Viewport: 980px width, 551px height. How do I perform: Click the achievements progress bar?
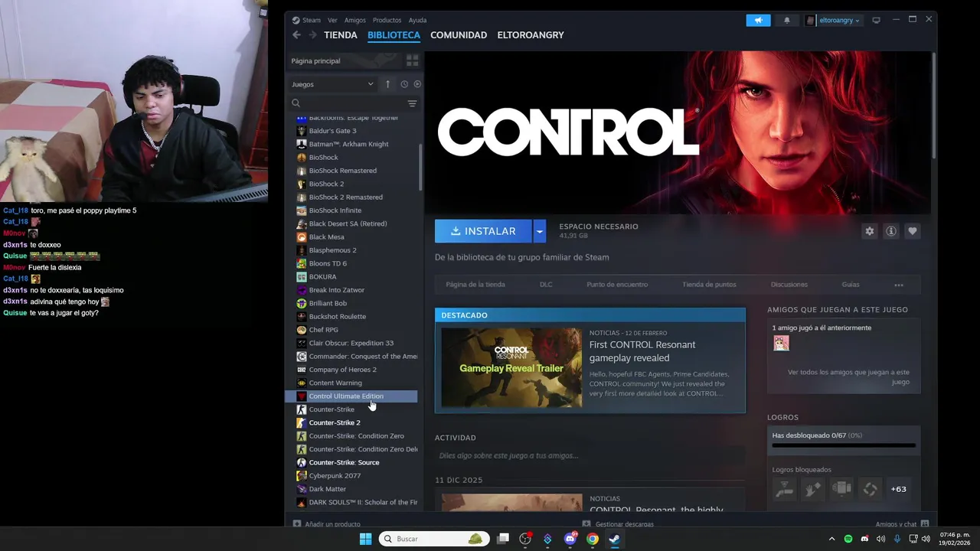click(x=844, y=445)
